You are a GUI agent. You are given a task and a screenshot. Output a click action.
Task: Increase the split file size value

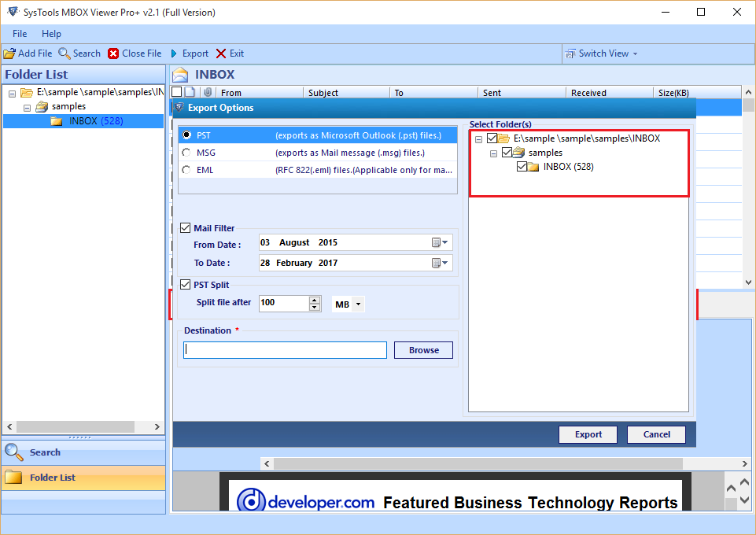(315, 300)
